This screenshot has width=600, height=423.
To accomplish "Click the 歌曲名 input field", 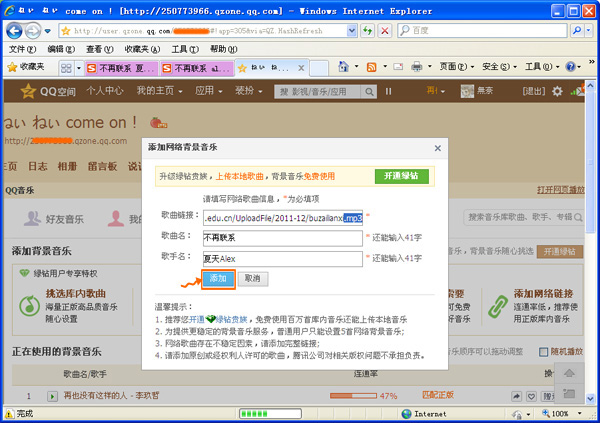I will point(283,238).
